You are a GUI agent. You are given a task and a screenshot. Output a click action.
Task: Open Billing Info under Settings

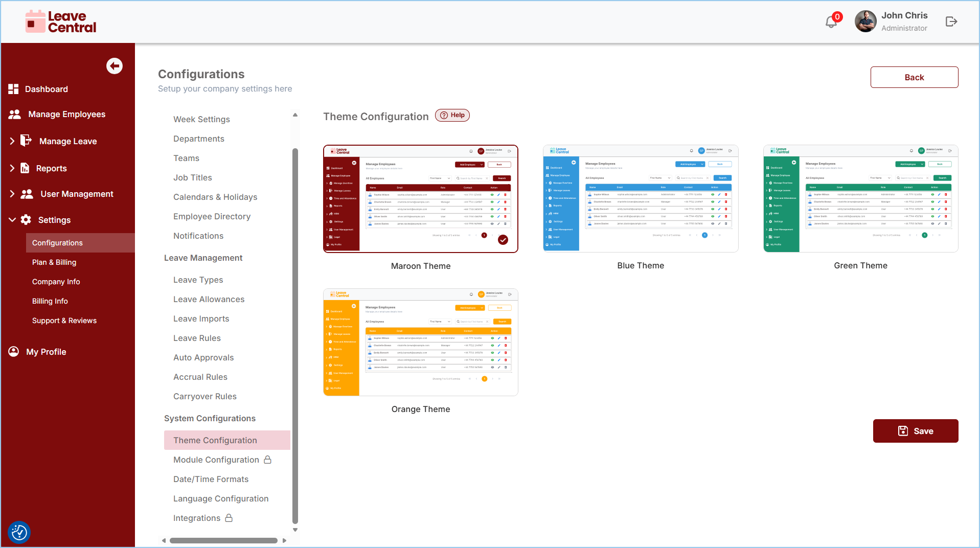50,301
